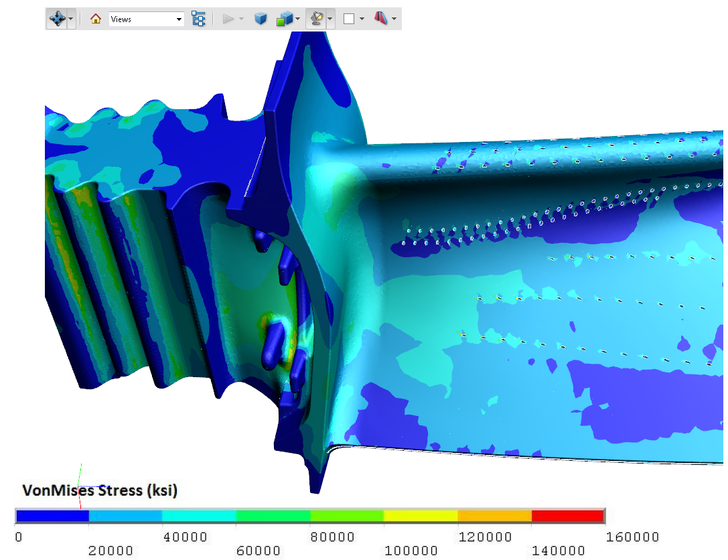Open the lamp lighting options arrow

330,19
